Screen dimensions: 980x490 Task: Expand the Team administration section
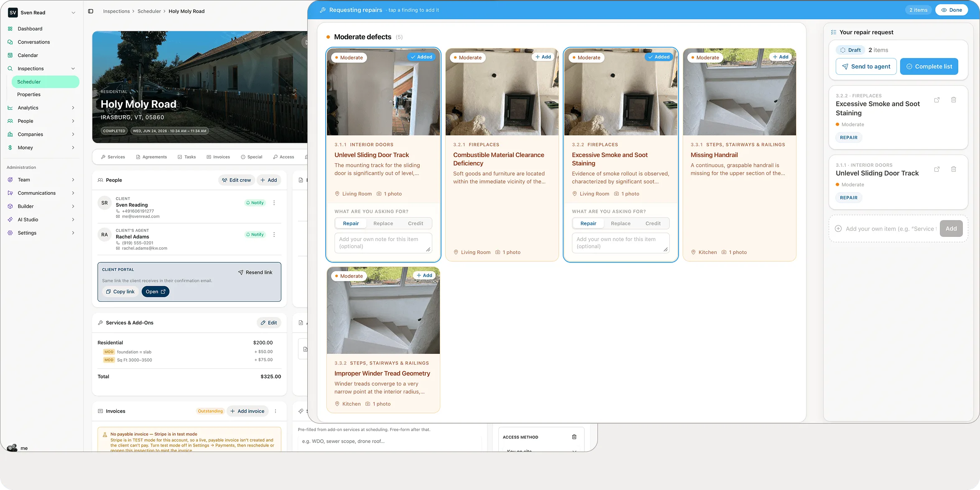coord(73,180)
